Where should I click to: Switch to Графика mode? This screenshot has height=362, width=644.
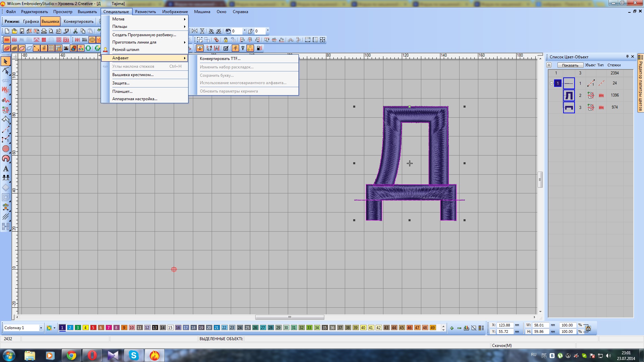point(31,21)
